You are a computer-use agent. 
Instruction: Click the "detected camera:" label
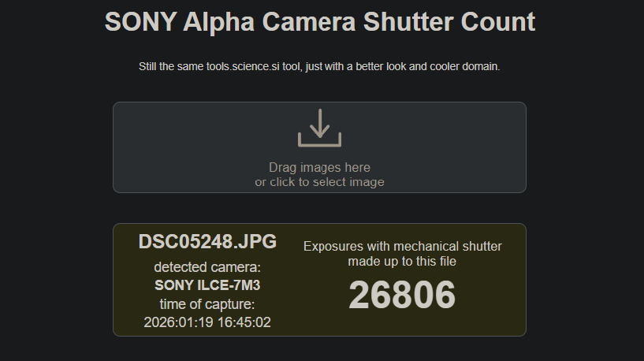pos(207,266)
